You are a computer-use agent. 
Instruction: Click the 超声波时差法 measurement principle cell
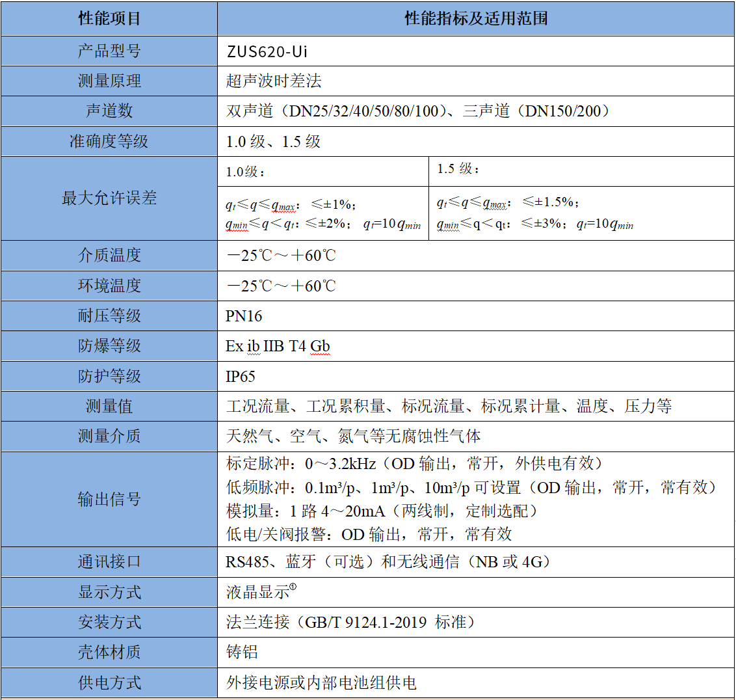click(x=274, y=81)
